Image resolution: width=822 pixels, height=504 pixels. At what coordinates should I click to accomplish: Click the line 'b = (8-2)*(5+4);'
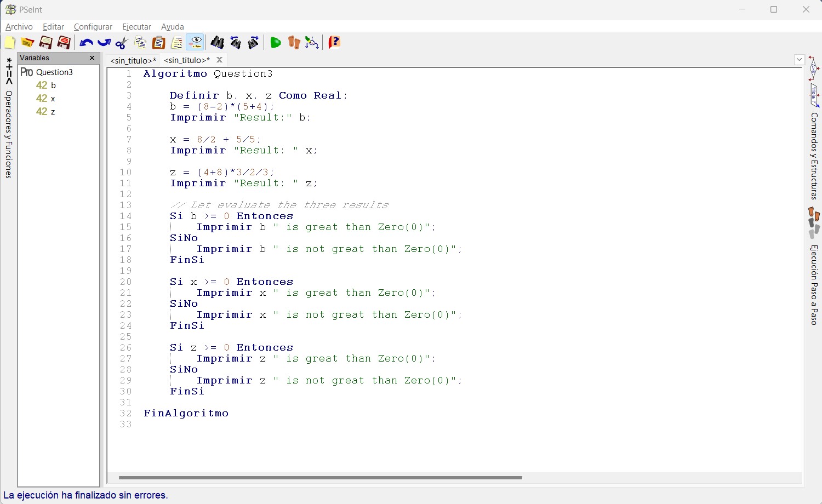click(222, 106)
